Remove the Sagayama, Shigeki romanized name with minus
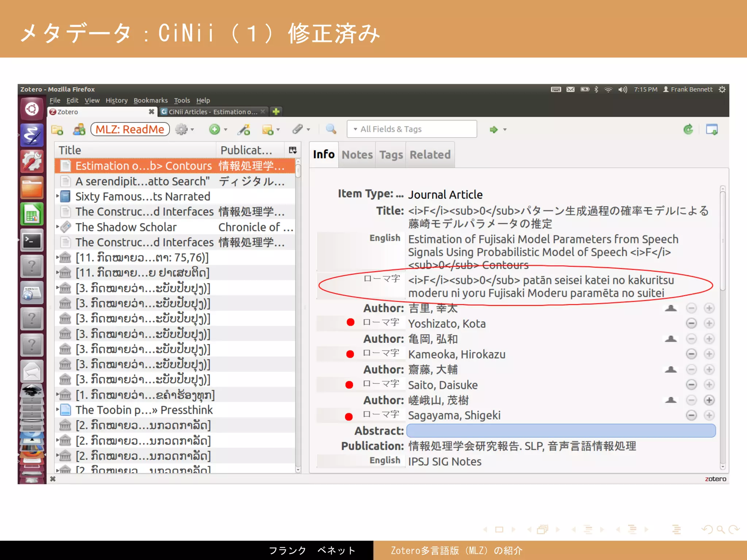 tap(691, 415)
